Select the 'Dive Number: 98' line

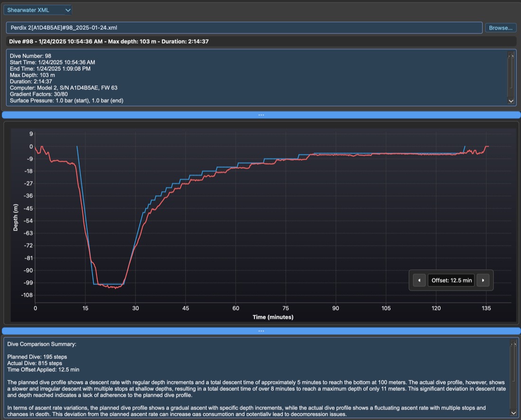30,56
